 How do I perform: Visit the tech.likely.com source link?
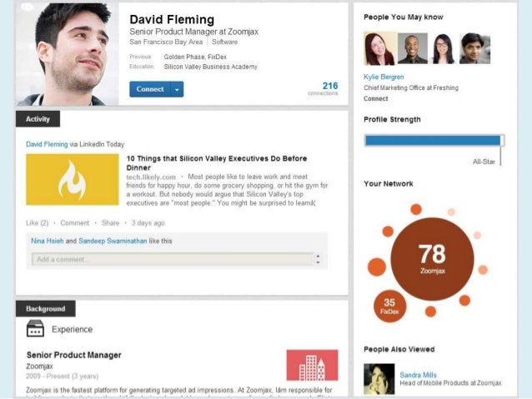point(151,177)
